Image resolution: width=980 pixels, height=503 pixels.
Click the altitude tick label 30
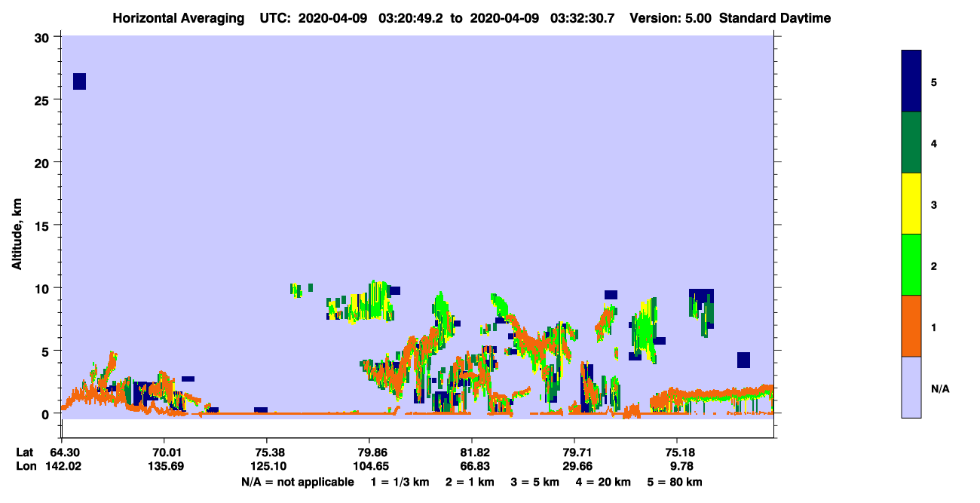43,38
